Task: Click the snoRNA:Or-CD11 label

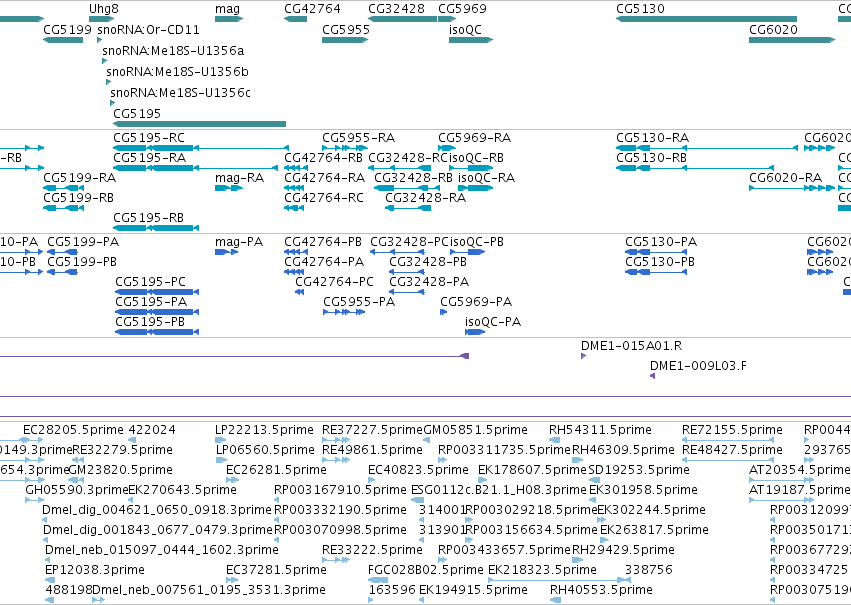Action: click(148, 29)
